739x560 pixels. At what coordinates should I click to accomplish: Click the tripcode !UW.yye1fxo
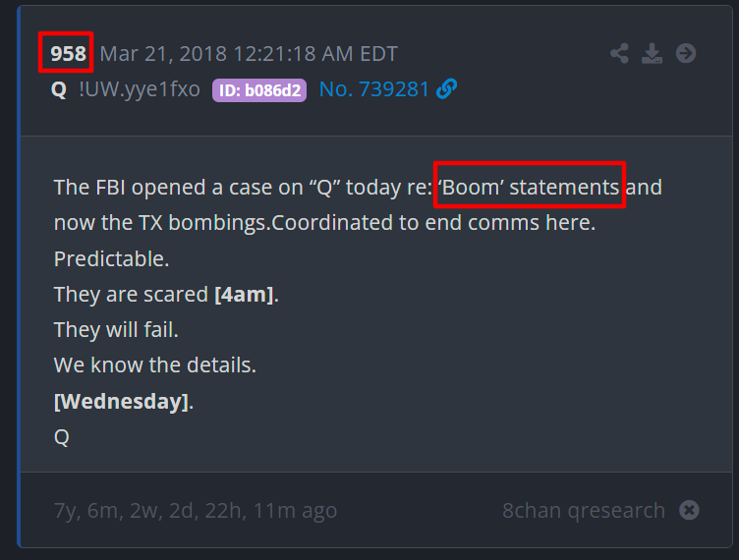tap(140, 89)
